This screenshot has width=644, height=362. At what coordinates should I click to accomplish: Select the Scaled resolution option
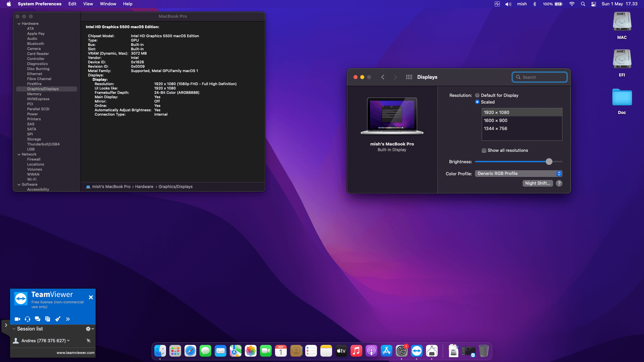[x=477, y=102]
